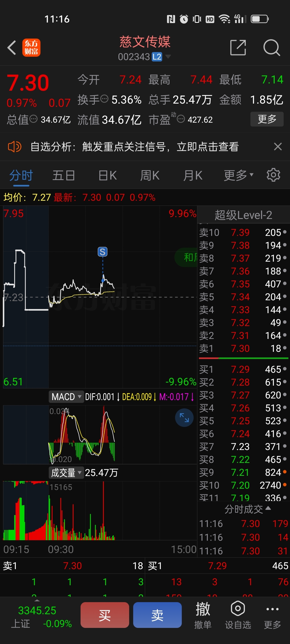Screen dimensions: 290x644
Task: Tap the dot next to 买1 465 in order book
Action: 285,369
